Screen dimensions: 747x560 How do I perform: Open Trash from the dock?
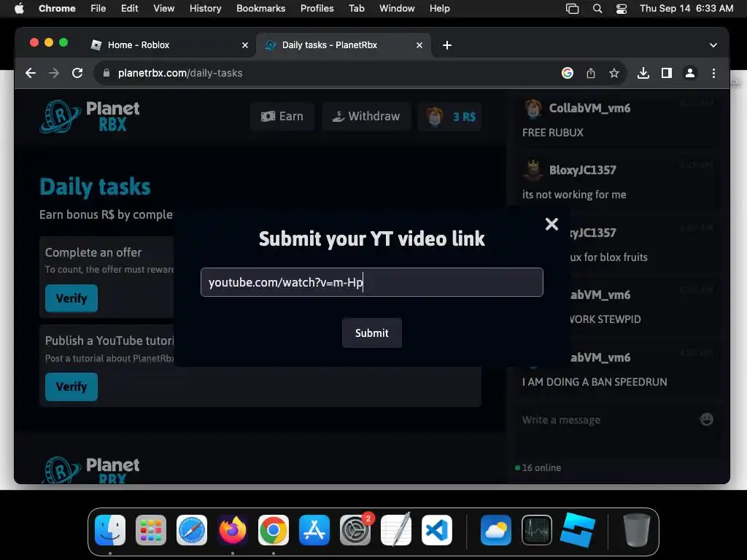[636, 530]
